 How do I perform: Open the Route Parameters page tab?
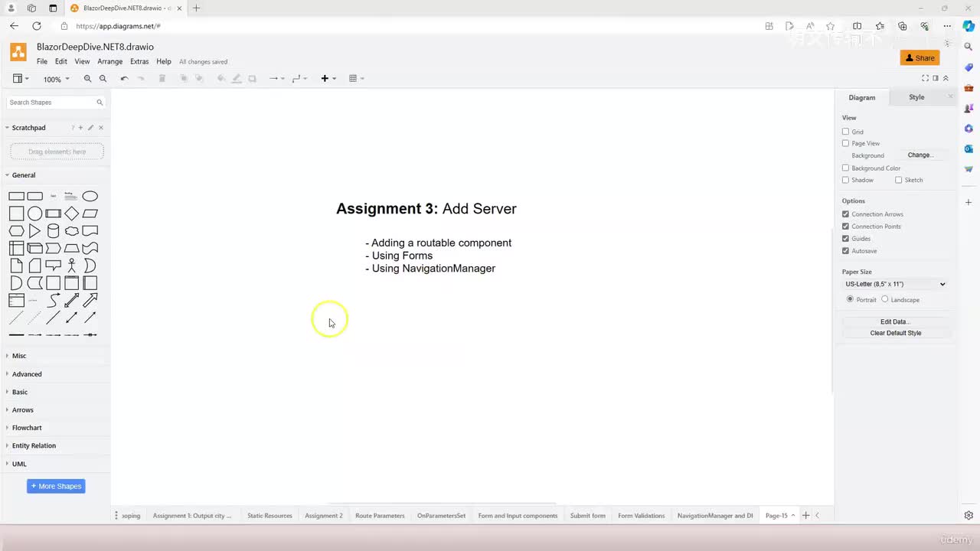380,516
